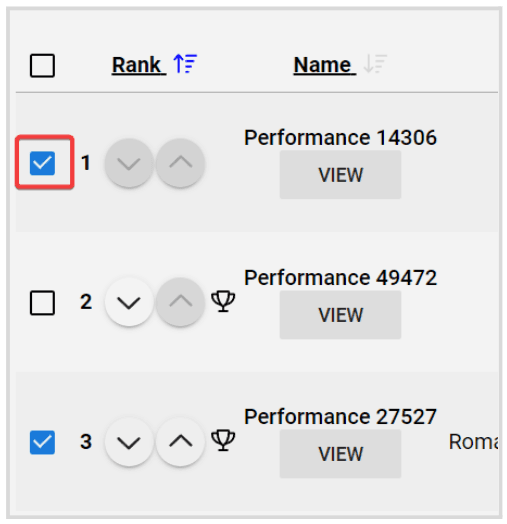Viewport: 507px width, 524px height.
Task: Move rank 3 up with chevron arrow
Action: click(180, 441)
